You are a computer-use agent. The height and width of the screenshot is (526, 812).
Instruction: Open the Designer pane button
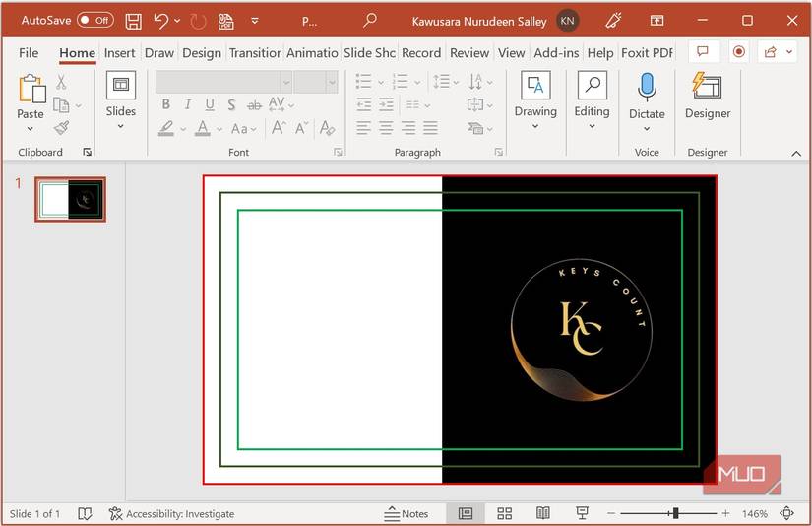click(708, 97)
